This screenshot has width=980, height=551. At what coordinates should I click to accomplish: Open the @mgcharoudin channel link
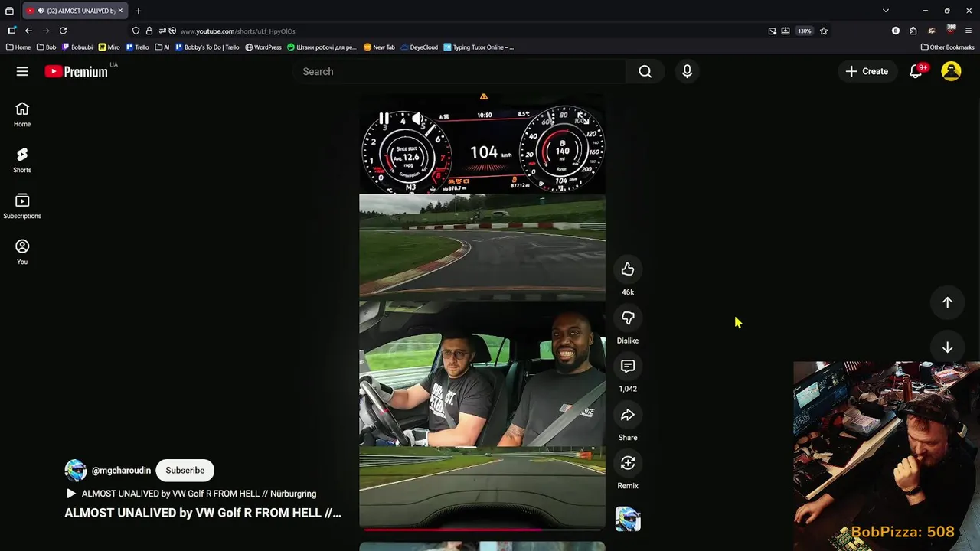click(x=121, y=470)
